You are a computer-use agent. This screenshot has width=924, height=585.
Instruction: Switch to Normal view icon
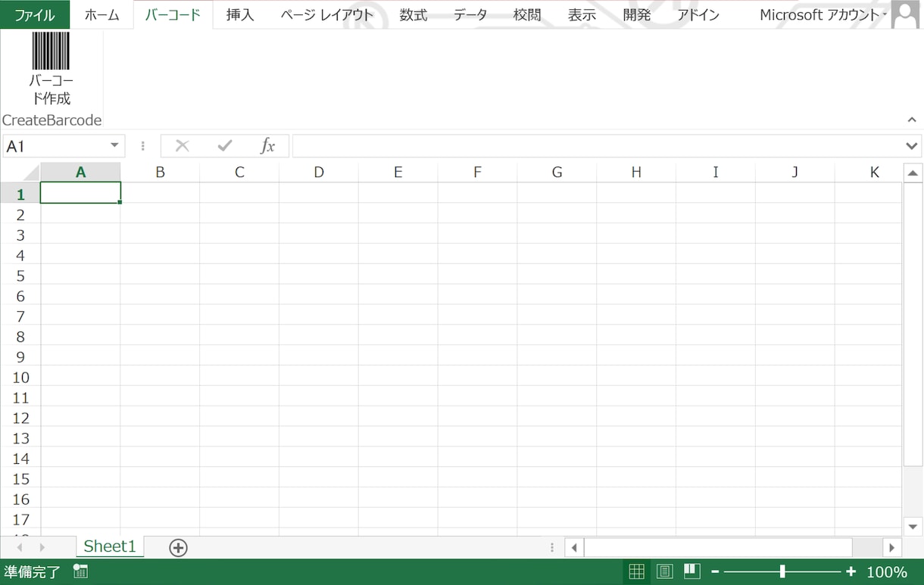(636, 571)
